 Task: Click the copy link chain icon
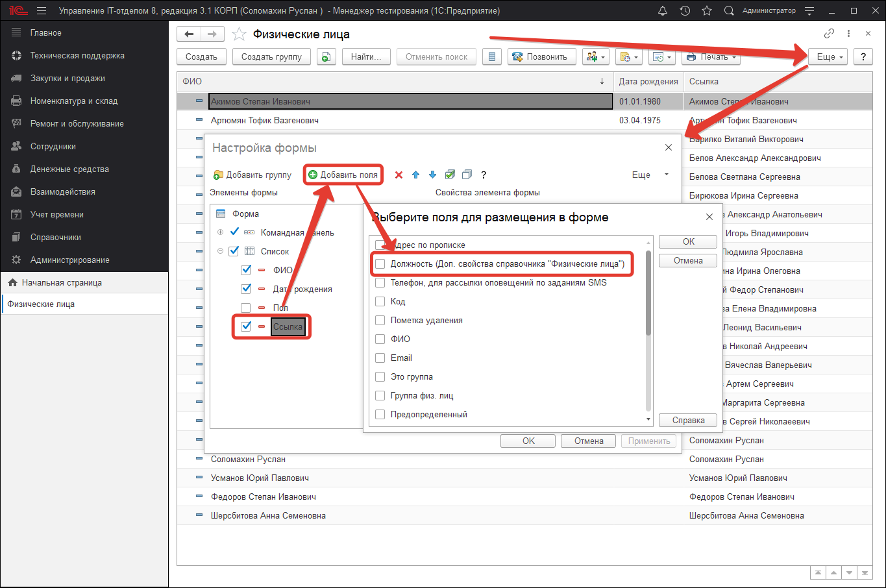[829, 34]
